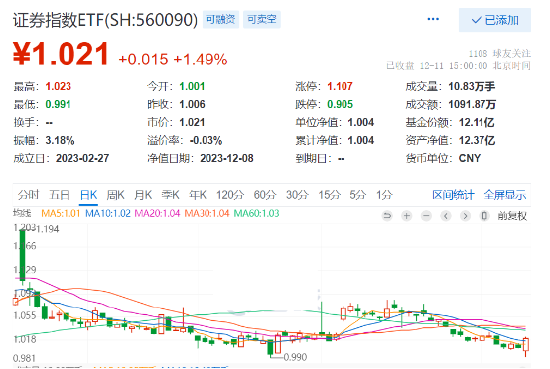The height and width of the screenshot is (369, 550).
Task: Switch to the 15分 chart tab
Action: (x=329, y=195)
